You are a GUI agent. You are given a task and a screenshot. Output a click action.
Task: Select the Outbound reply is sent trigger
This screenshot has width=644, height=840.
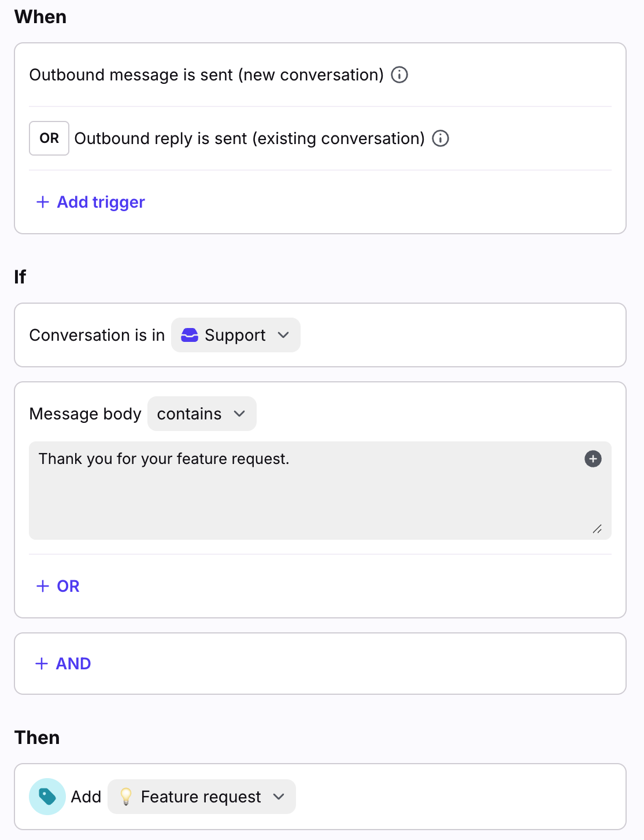pyautogui.click(x=249, y=138)
